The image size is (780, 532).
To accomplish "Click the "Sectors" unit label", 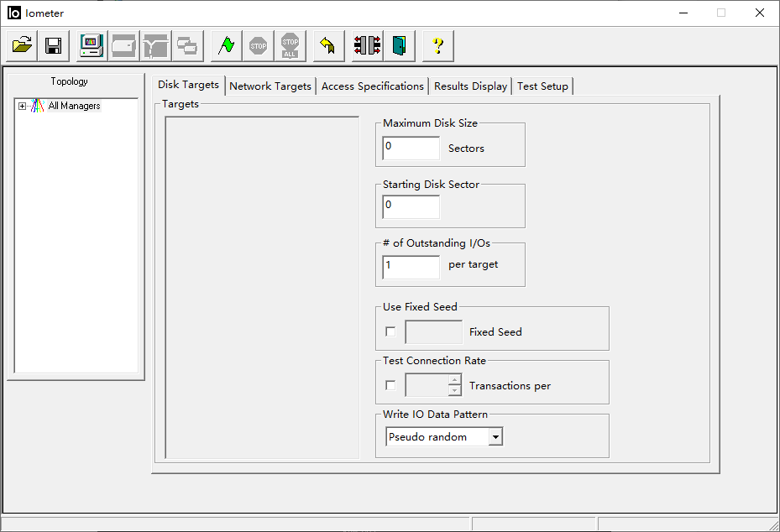I will click(x=466, y=149).
